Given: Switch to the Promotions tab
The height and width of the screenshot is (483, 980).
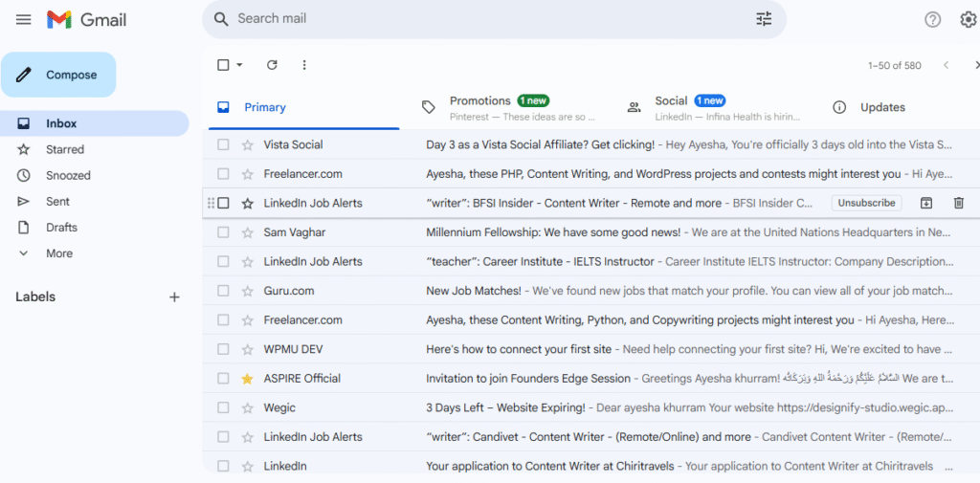Looking at the screenshot, I should coord(509,107).
